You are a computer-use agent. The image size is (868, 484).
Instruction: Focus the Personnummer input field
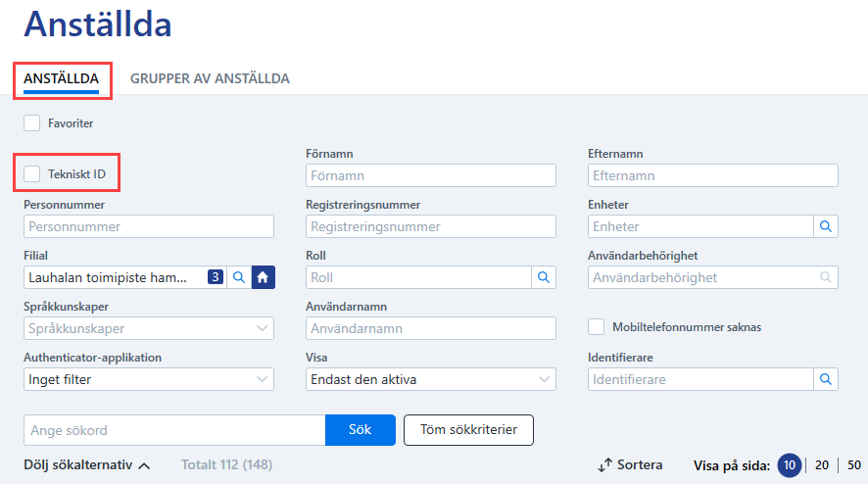(149, 226)
